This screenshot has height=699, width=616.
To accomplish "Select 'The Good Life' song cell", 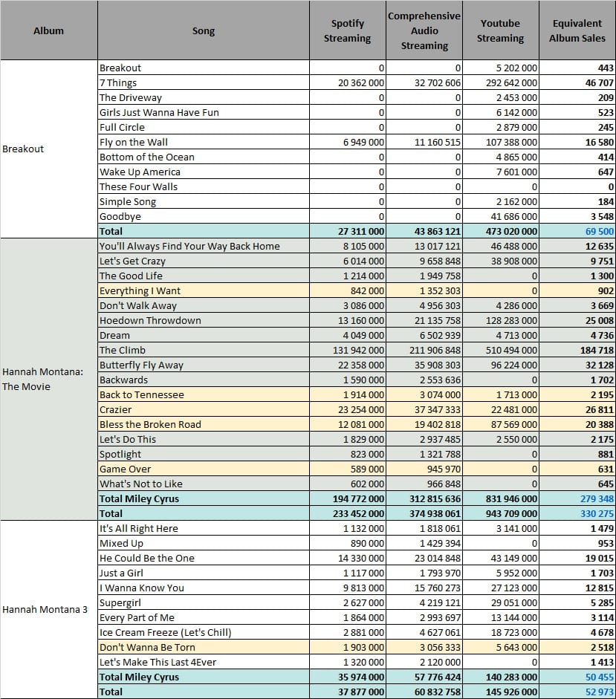I will (204, 276).
